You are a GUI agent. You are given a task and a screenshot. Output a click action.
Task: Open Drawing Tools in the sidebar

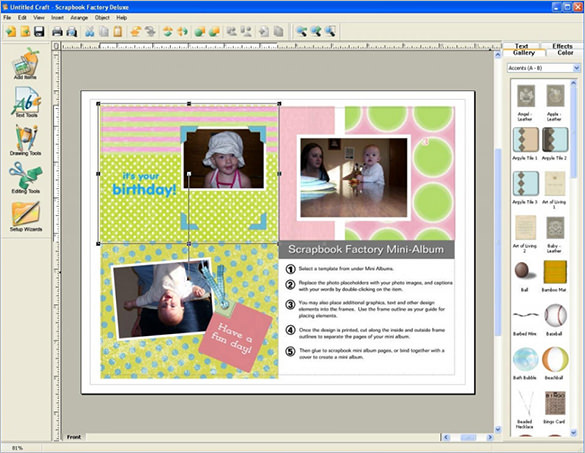25,140
